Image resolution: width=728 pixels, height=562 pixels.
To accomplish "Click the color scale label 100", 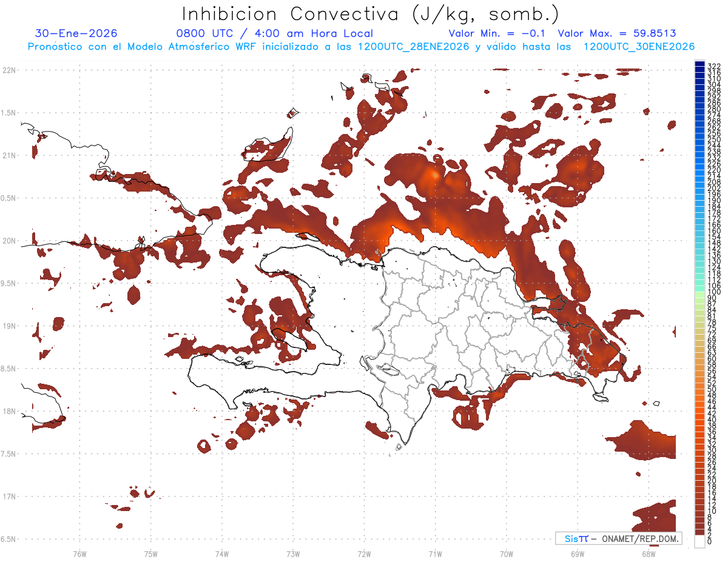I will [713, 292].
